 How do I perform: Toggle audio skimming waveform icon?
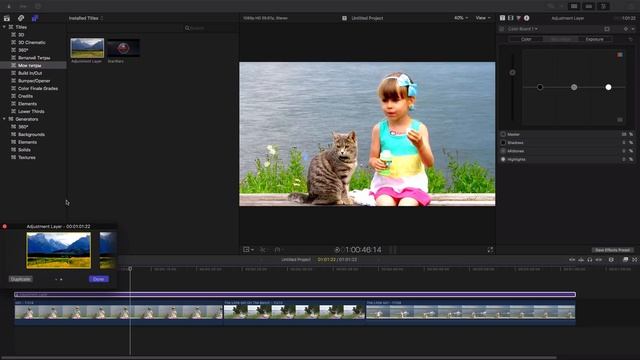[581, 260]
